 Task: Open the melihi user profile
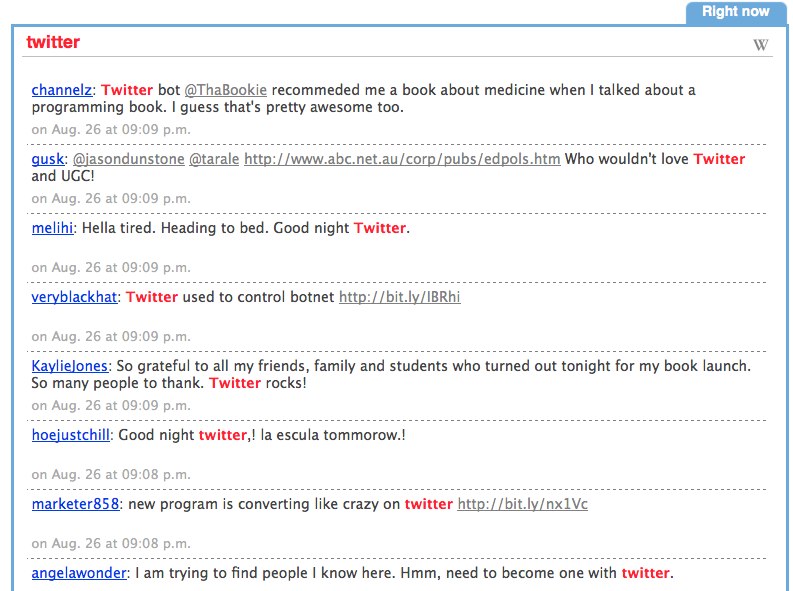[53, 228]
